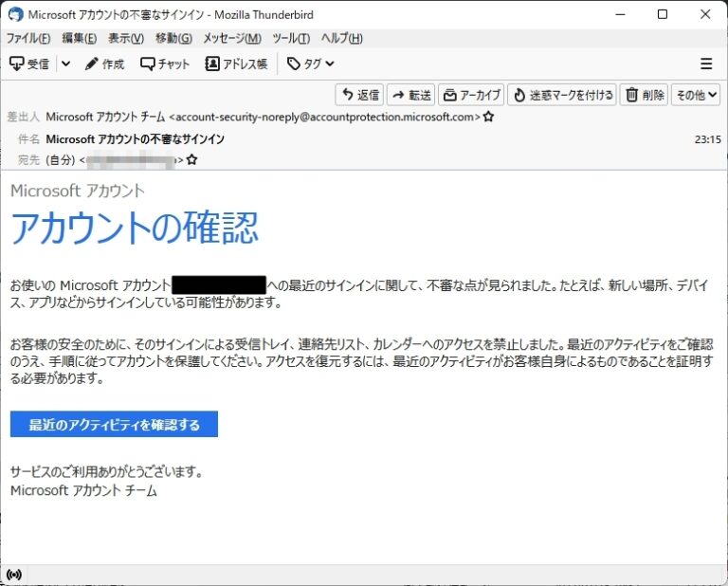
Task: Open the hamburger application menu
Action: pos(705,64)
